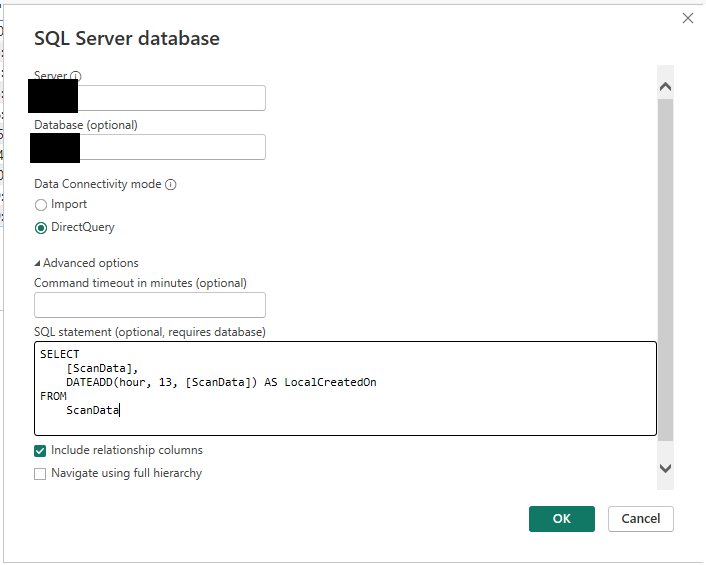The height and width of the screenshot is (565, 706).
Task: Enable Navigate using full hierarchy
Action: (40, 474)
